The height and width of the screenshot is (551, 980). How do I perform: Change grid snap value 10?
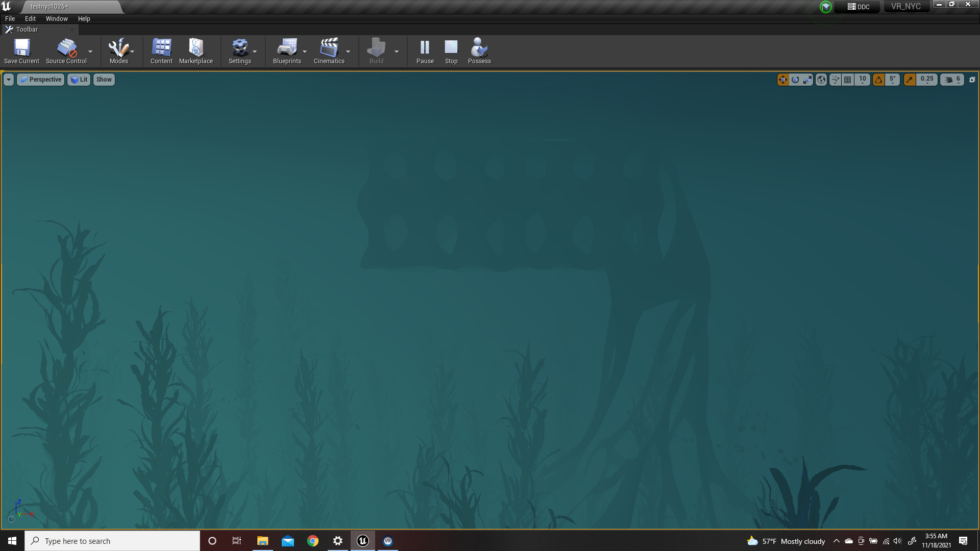[x=862, y=80]
